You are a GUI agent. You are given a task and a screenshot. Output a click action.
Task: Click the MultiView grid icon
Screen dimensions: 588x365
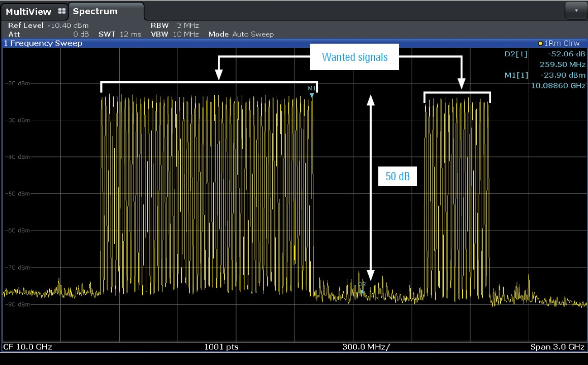pos(62,11)
